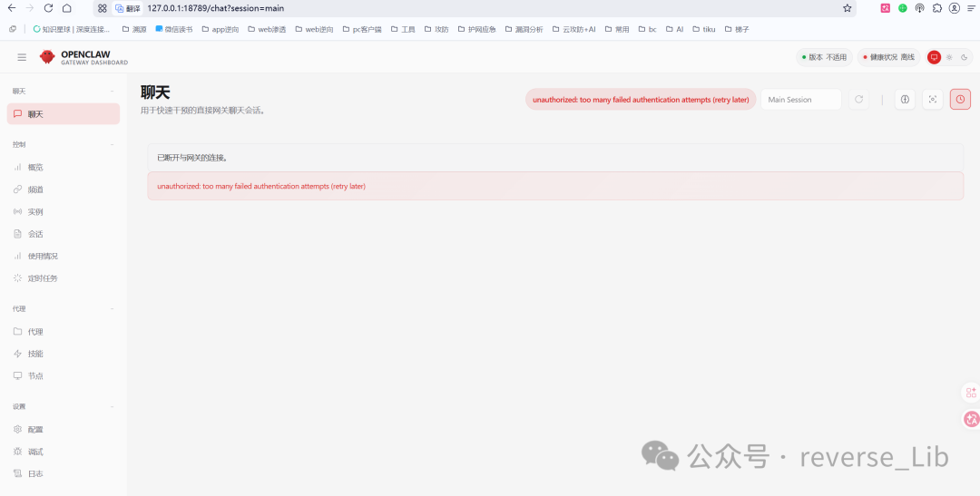Collapse the 控制 sidebar section

(64, 144)
